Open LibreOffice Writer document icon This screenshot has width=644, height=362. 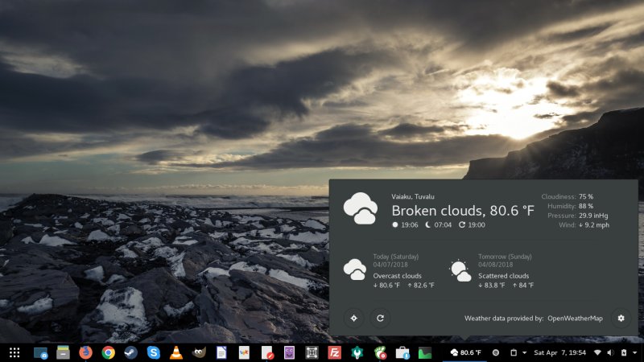(221, 352)
